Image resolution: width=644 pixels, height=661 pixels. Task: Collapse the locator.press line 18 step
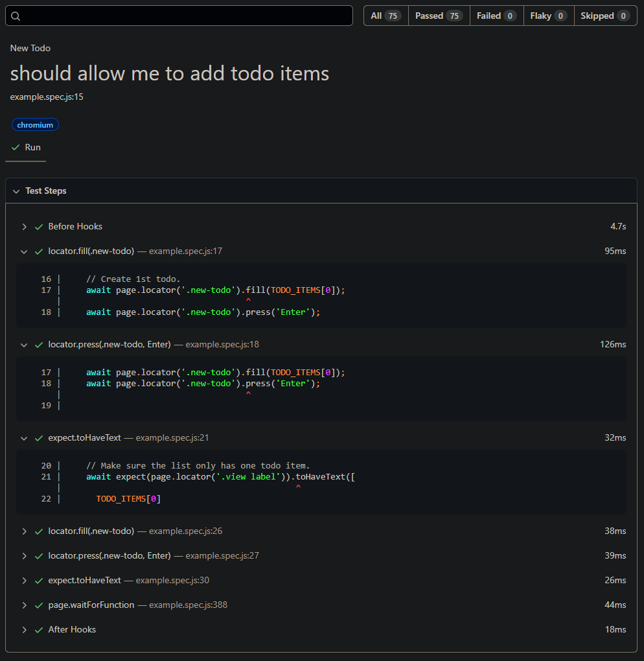[24, 345]
